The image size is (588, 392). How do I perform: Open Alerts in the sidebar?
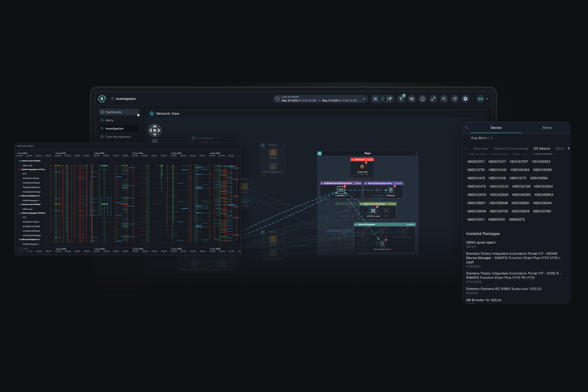(x=119, y=120)
